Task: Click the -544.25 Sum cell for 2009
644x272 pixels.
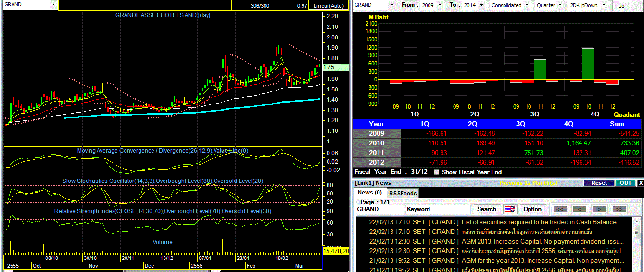Action: (617, 133)
